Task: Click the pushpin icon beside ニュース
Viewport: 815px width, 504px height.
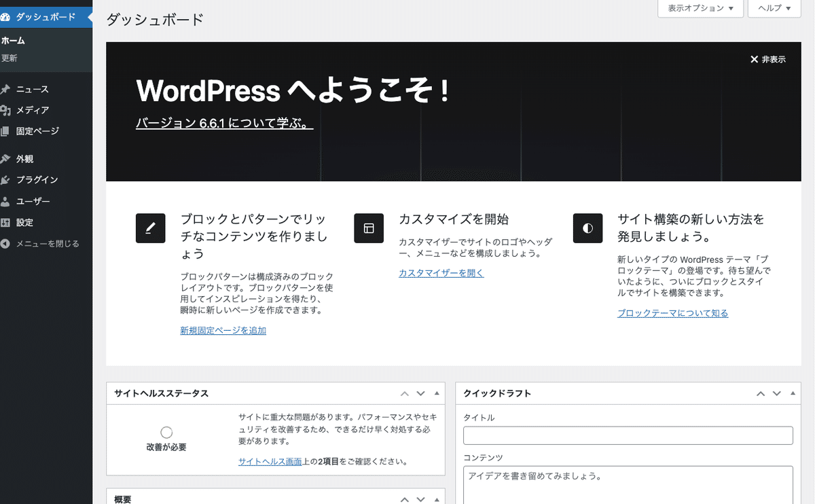Action: 5,89
